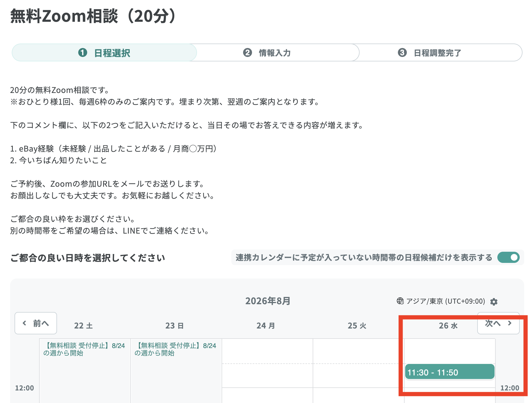532x403 pixels.
Task: Click the アジア/東京 (UTC+09:00) timezone label
Action: (445, 301)
